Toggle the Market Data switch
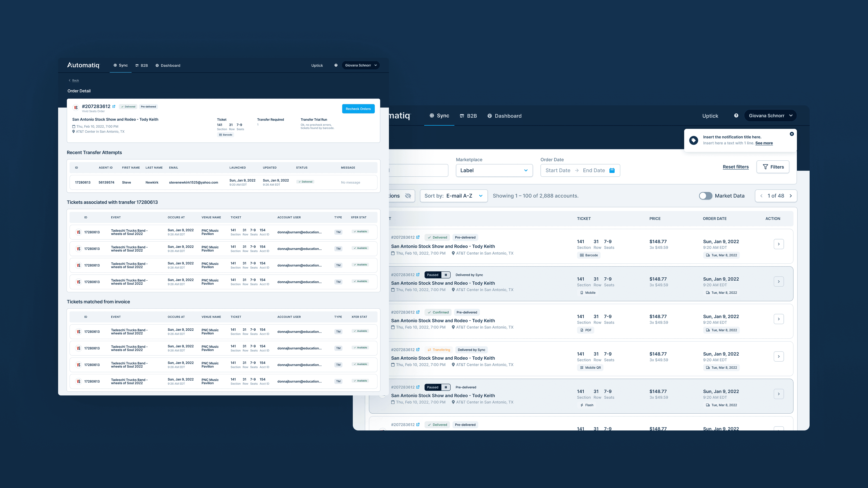 pyautogui.click(x=705, y=196)
